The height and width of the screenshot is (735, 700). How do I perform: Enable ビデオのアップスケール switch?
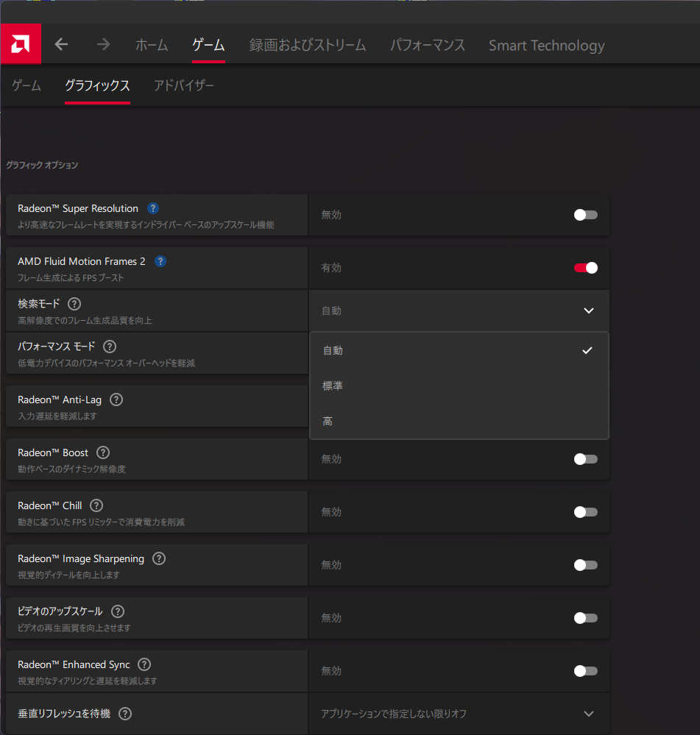coord(586,618)
